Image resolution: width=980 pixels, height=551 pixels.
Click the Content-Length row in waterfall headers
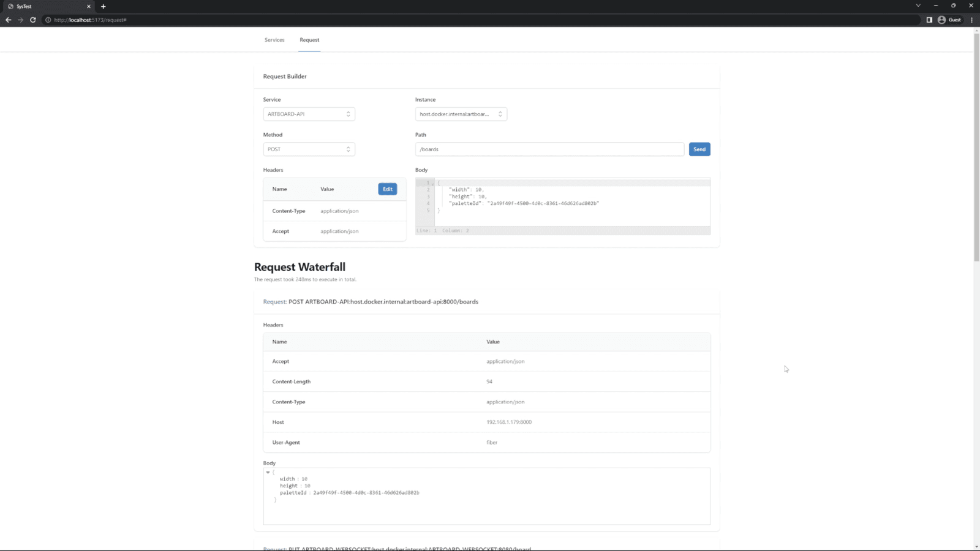pos(487,381)
